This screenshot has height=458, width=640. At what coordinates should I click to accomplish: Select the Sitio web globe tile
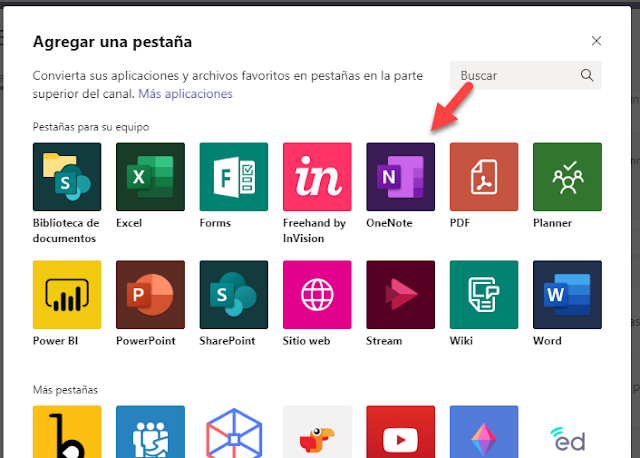pos(317,295)
